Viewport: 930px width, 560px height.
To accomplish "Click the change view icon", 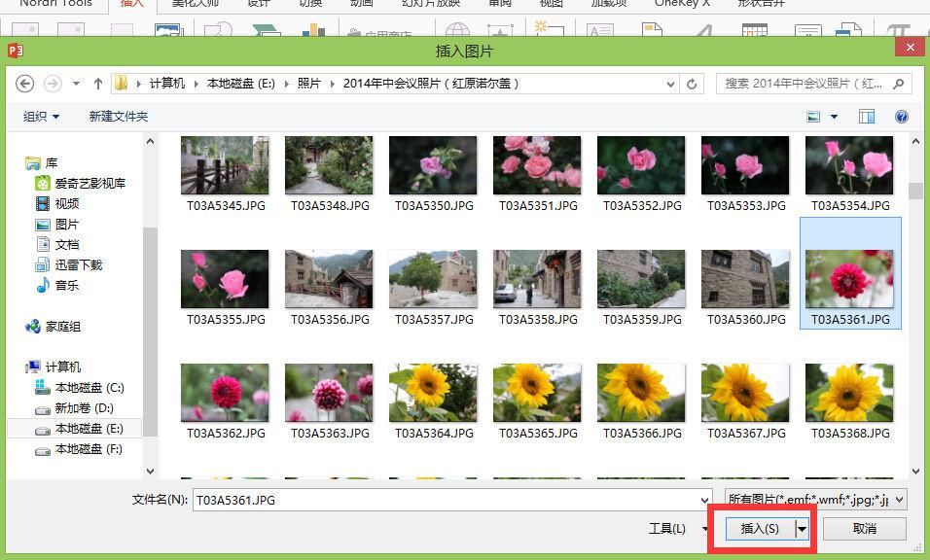I will pyautogui.click(x=813, y=117).
